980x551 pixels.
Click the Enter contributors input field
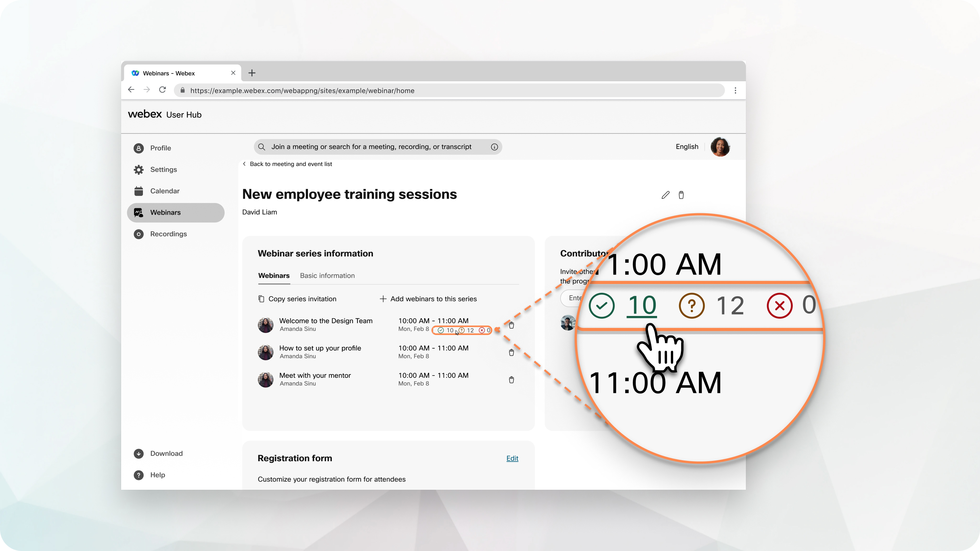(576, 298)
